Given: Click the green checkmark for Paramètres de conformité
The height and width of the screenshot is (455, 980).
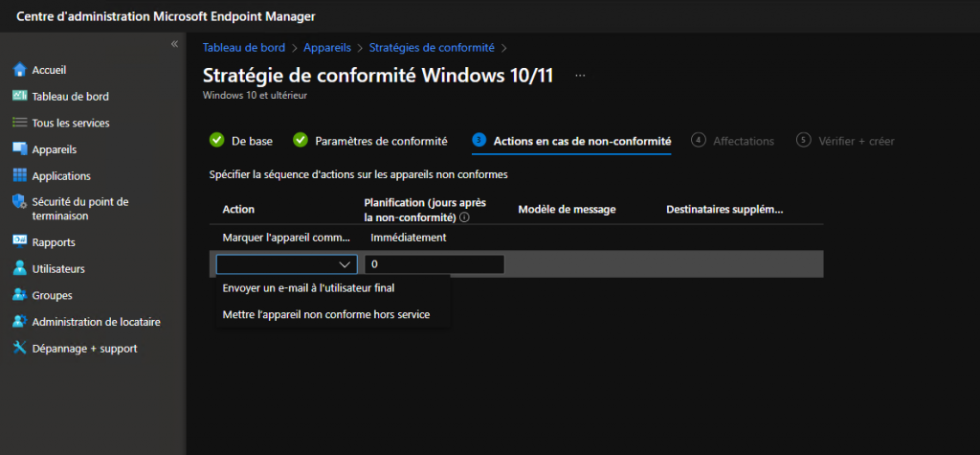Looking at the screenshot, I should point(301,140).
